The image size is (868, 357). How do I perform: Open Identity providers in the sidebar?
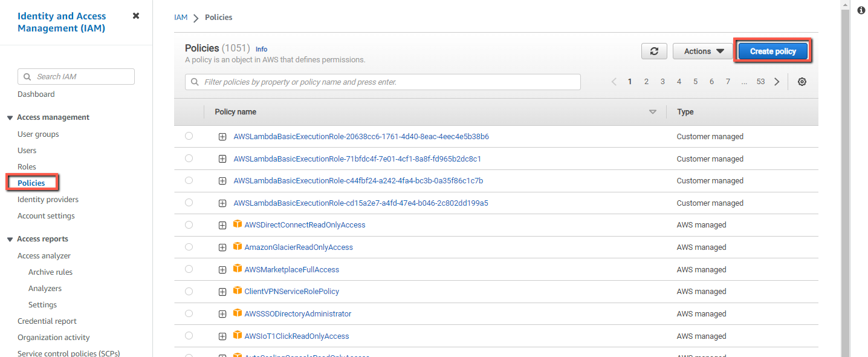pos(48,199)
